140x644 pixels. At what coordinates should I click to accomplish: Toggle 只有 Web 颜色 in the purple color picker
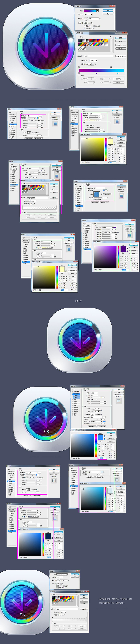tap(95, 270)
